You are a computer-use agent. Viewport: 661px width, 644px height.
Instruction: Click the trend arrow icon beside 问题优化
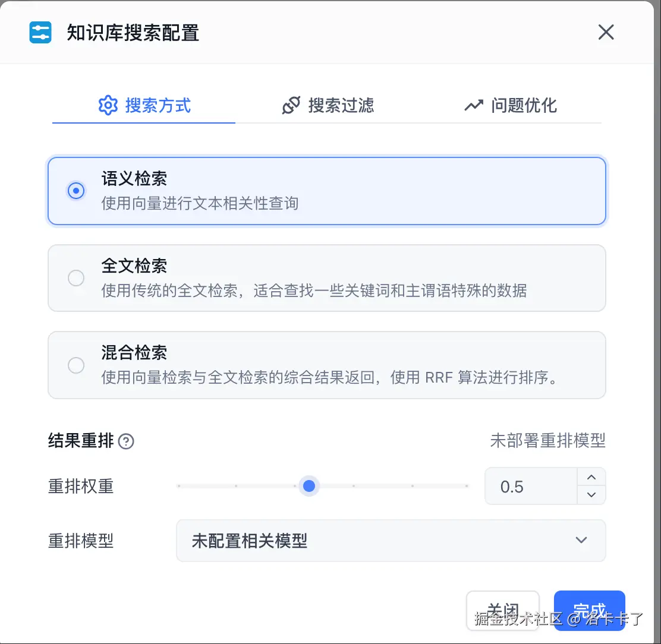[474, 105]
